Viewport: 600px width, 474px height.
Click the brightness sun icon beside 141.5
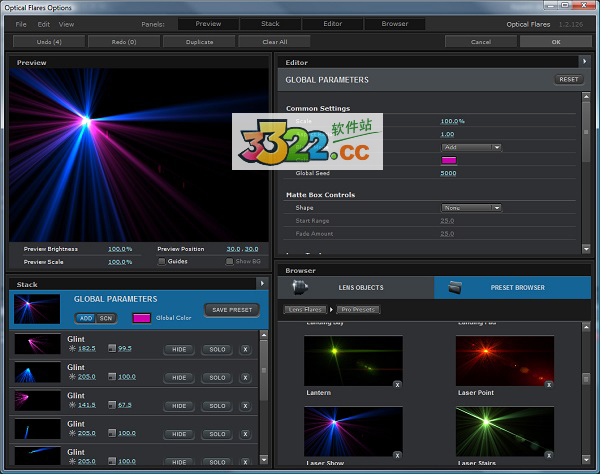(x=72, y=405)
